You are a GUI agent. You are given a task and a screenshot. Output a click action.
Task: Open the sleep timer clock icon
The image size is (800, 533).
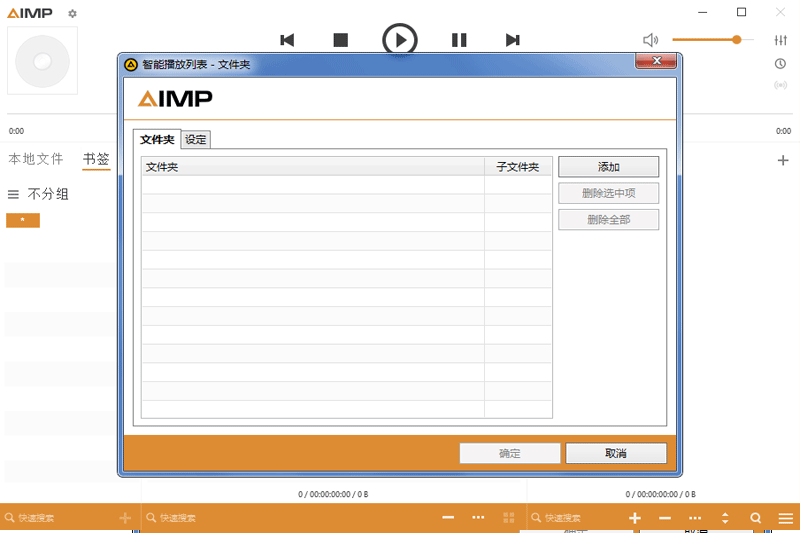pyautogui.click(x=780, y=63)
